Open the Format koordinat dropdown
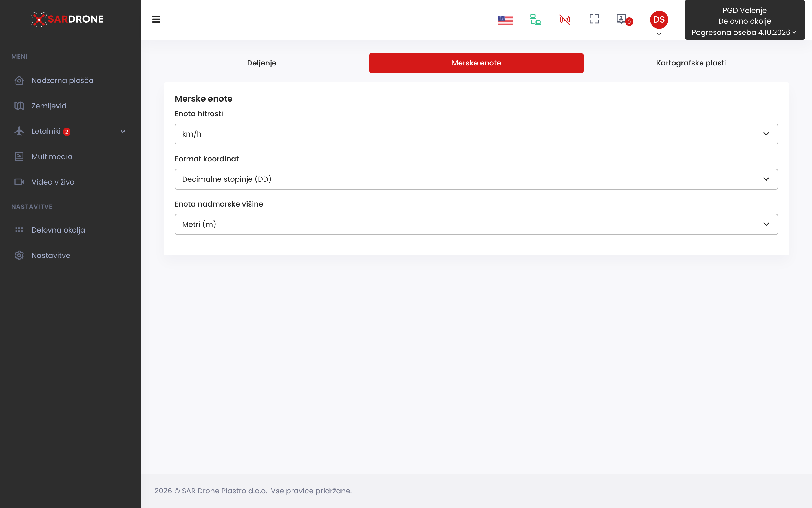 point(476,179)
